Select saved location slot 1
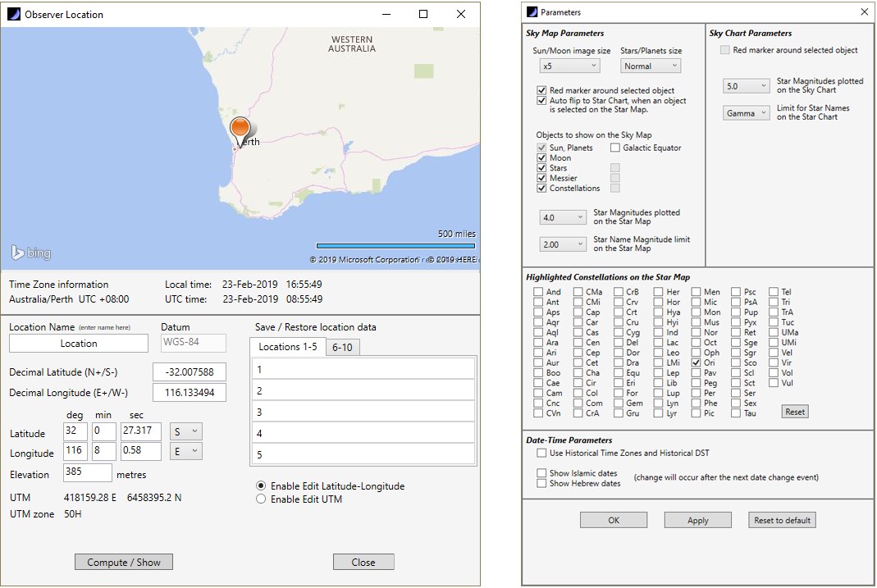Viewport: 877px width, 588px height. coord(363,369)
